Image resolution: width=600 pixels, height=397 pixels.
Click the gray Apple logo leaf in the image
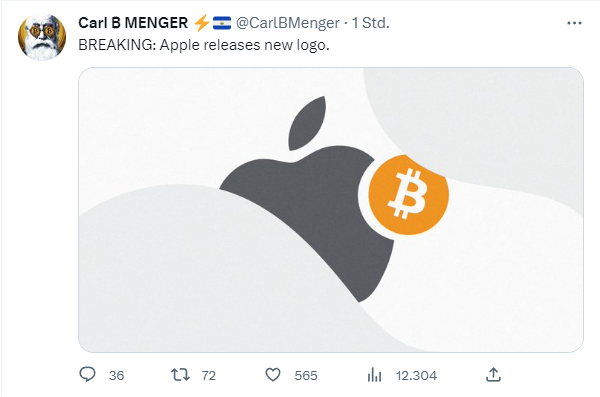point(307,123)
